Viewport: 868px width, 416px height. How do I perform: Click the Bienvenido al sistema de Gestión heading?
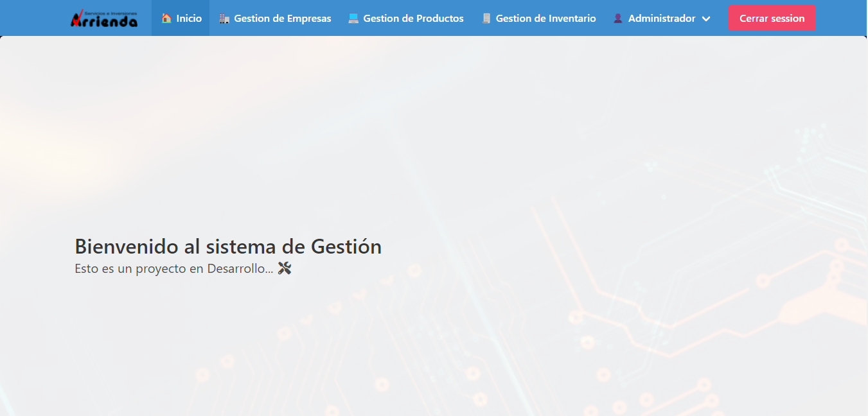pos(228,246)
